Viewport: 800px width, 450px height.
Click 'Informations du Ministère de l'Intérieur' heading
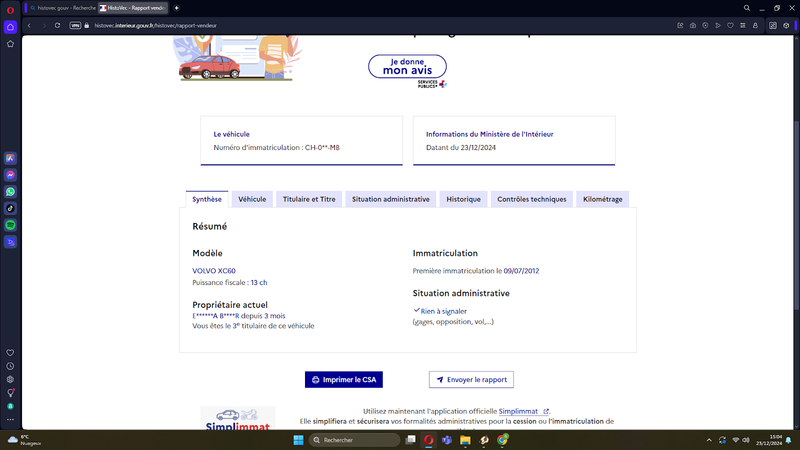pyautogui.click(x=489, y=134)
